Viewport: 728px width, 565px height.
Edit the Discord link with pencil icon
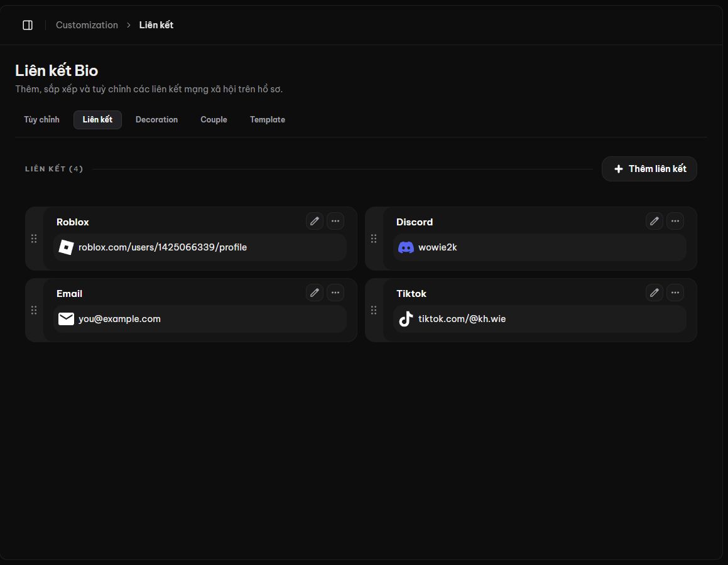[654, 221]
